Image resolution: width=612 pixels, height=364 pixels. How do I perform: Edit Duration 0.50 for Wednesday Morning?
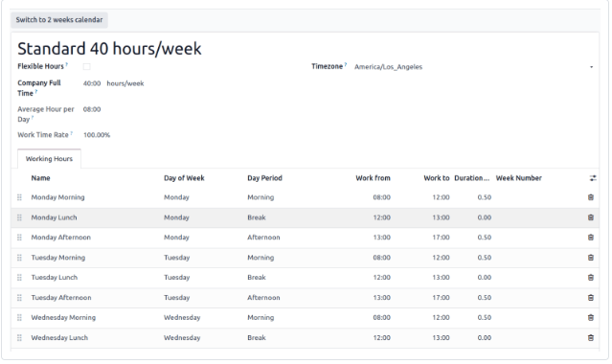[x=484, y=317]
